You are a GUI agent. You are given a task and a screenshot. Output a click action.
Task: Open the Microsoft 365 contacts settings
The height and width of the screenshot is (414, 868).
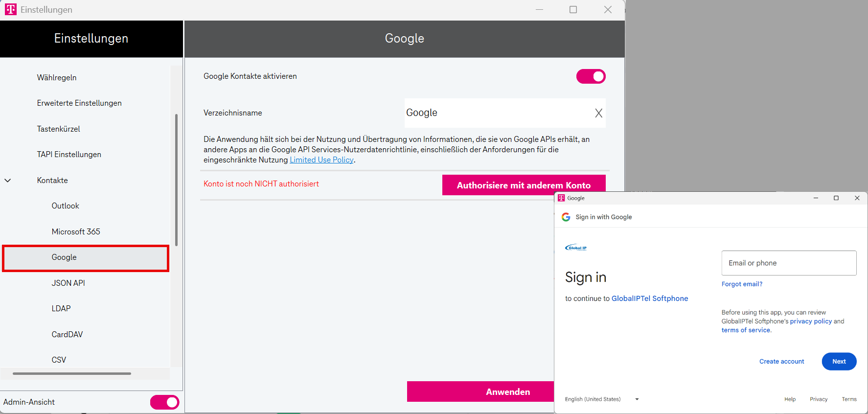76,231
